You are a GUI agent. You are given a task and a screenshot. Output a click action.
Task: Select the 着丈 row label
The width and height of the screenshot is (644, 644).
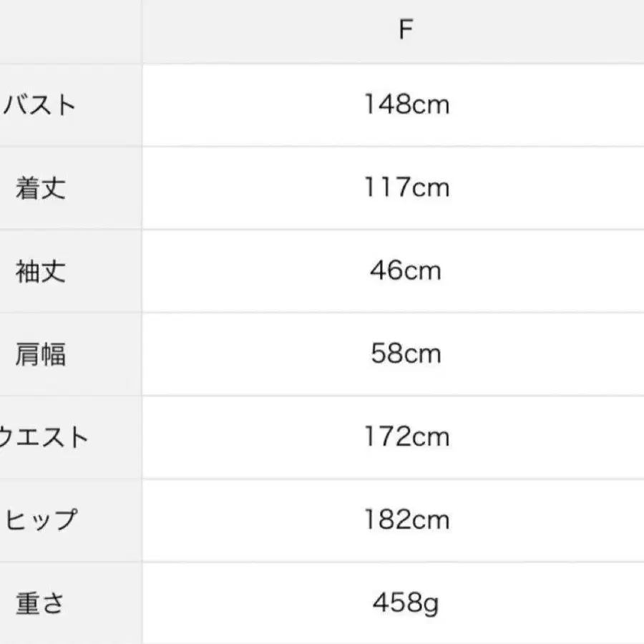click(x=42, y=188)
